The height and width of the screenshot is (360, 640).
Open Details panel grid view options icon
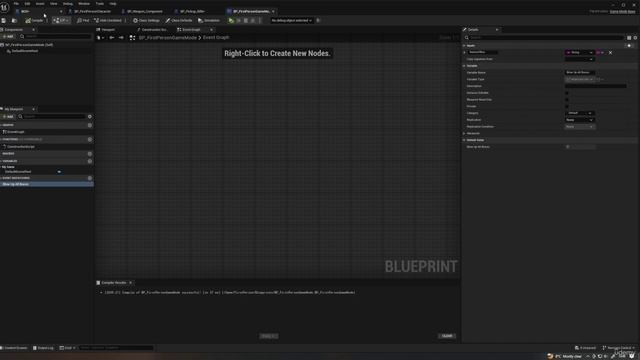click(x=629, y=38)
